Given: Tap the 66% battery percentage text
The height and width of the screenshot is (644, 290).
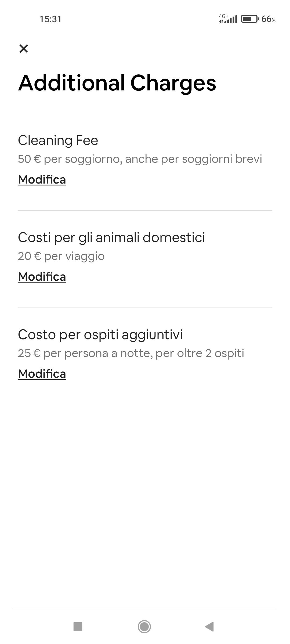Looking at the screenshot, I should click(x=268, y=19).
